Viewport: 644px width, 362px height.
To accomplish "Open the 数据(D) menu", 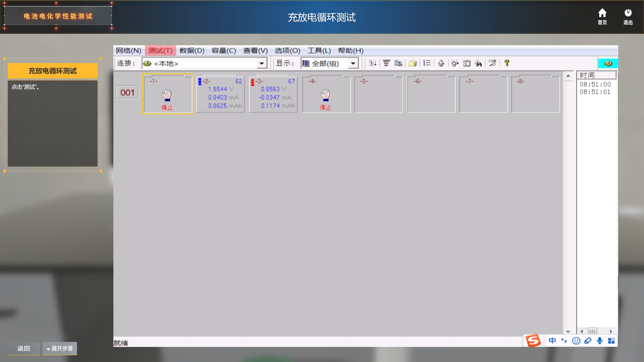I will pos(192,51).
